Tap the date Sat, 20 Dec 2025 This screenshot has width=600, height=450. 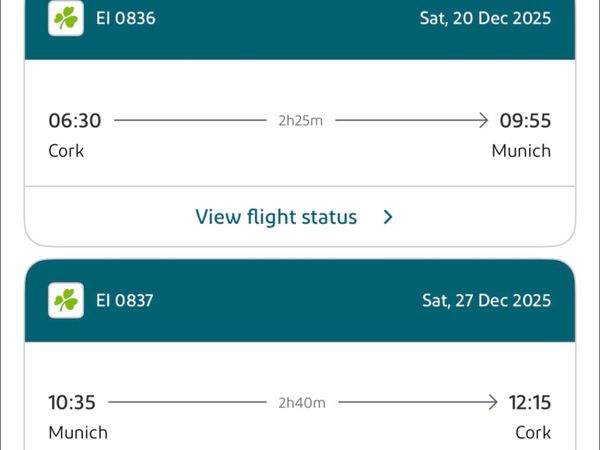[x=486, y=19]
